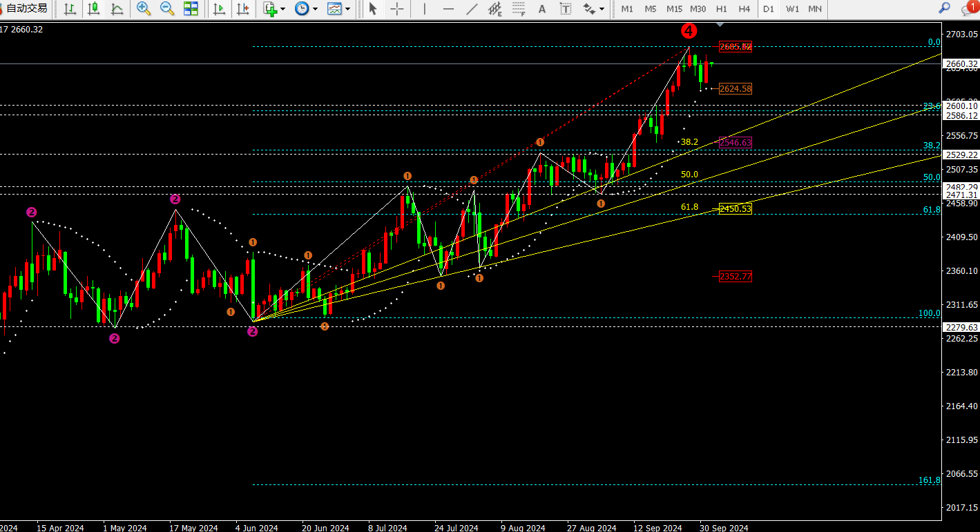Expand the periods dropdown arrow
This screenshot has width=980, height=532.
tap(315, 9)
